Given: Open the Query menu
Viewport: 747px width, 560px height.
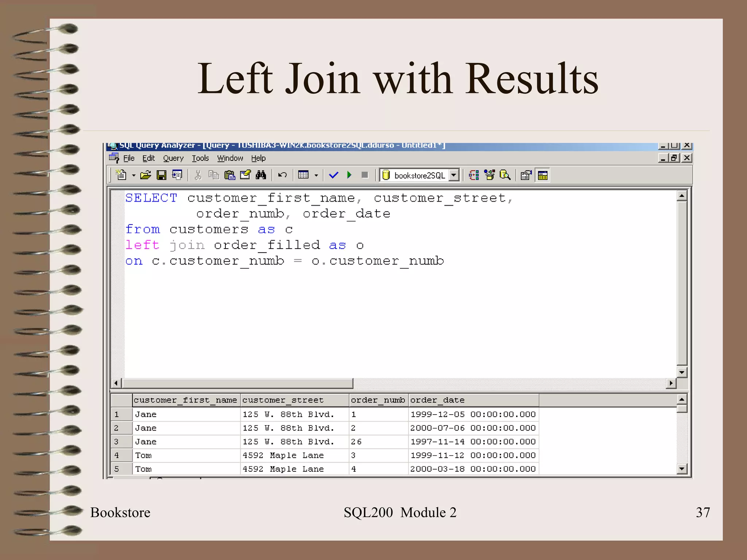Looking at the screenshot, I should (173, 158).
